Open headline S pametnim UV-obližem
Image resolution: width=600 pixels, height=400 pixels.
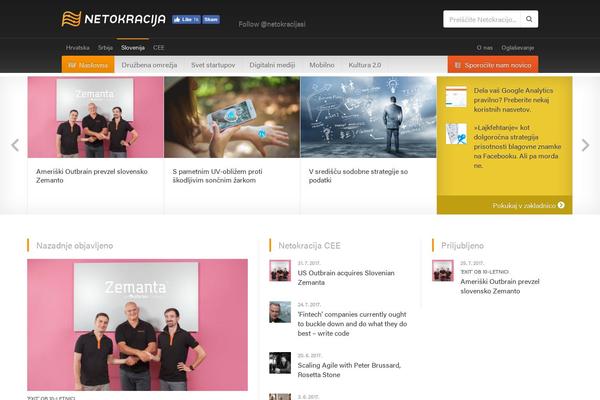(x=217, y=176)
